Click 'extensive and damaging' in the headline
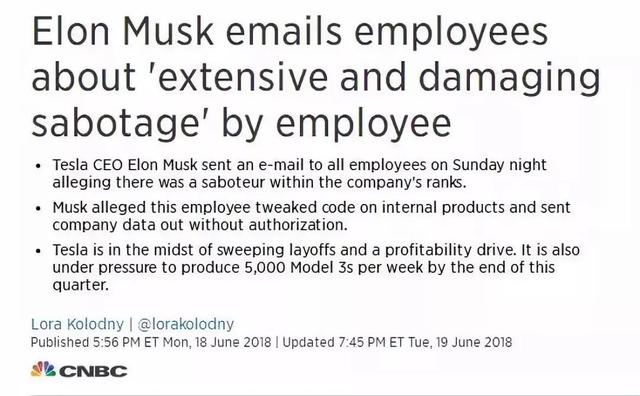Image resolution: width=640 pixels, height=396 pixels. pyautogui.click(x=379, y=78)
